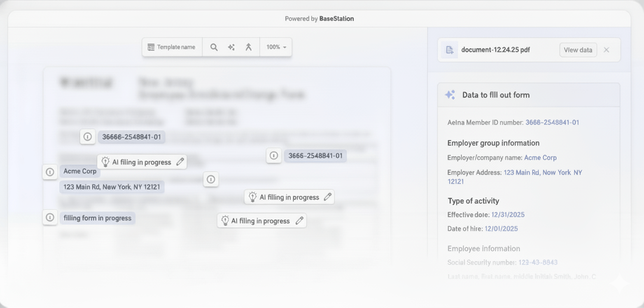This screenshot has width=644, height=308.
Task: Select the filling form in progress field
Action: tap(97, 218)
